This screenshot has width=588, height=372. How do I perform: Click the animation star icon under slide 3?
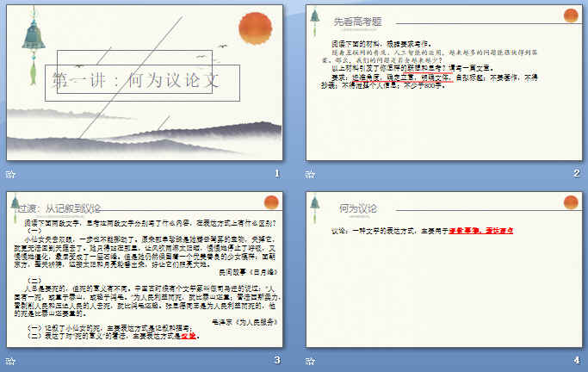[10, 361]
